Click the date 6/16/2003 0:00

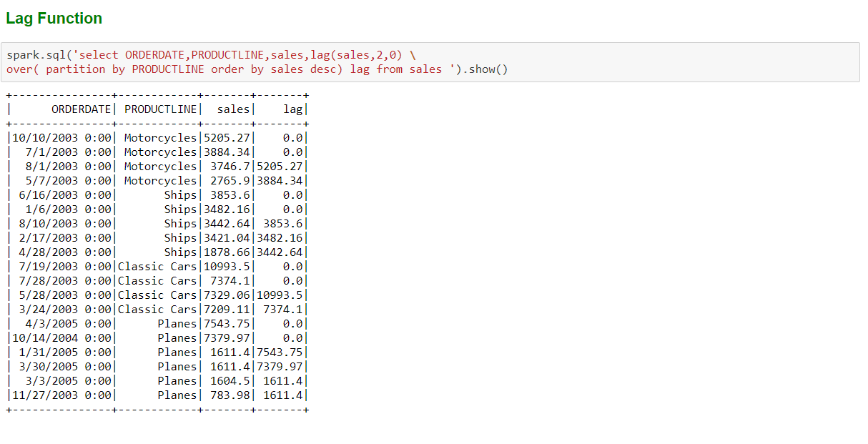point(65,195)
